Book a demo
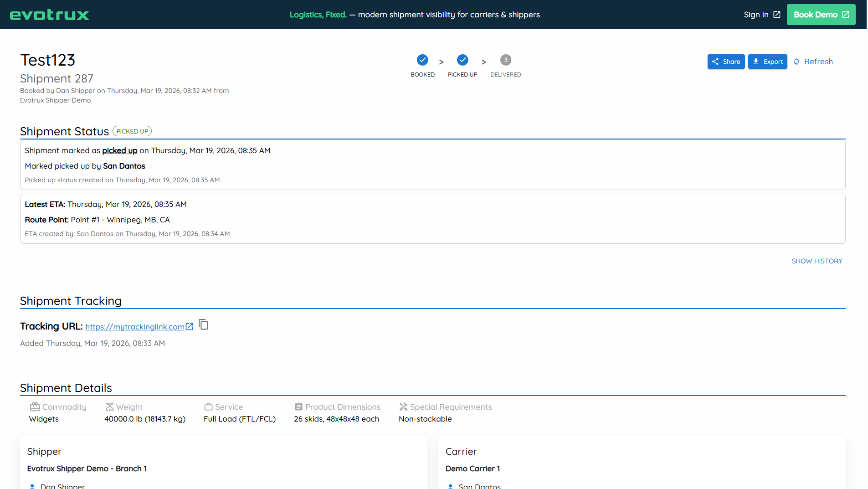Screen dimensions: 868x489 coord(821,15)
